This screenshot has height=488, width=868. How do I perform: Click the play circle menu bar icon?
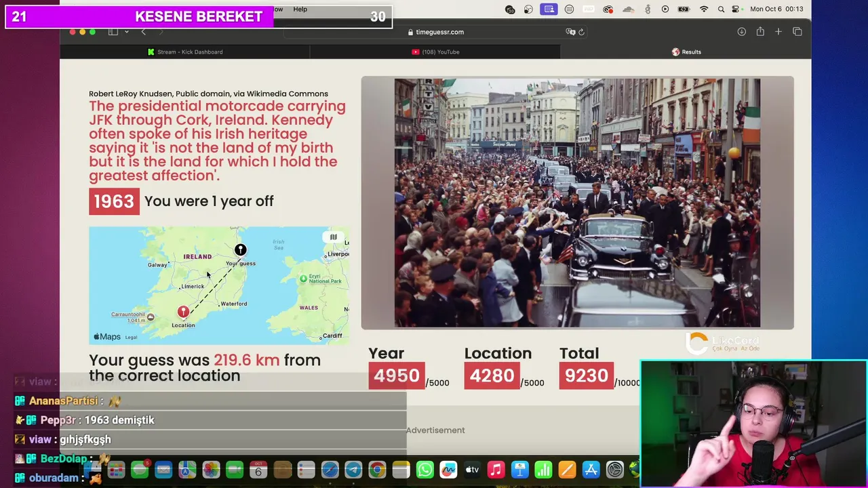pyautogui.click(x=665, y=9)
